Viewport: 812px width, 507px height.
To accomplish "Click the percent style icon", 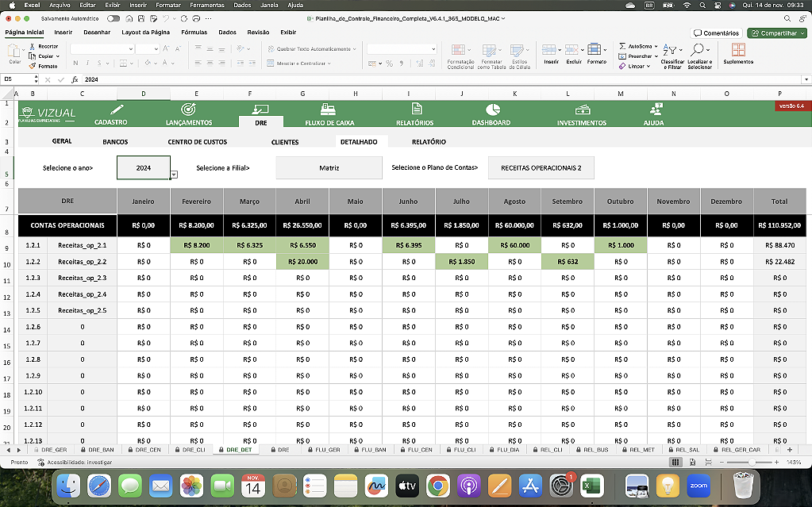I will [x=390, y=63].
